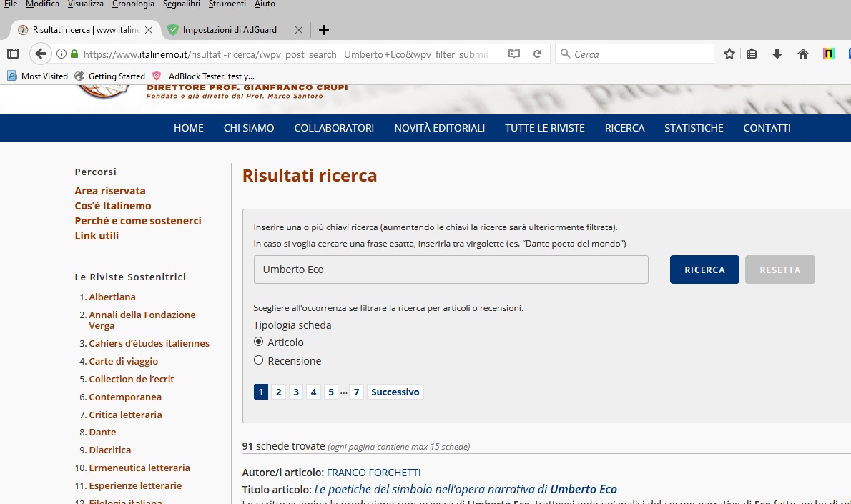Viewport: 851px width, 504px height.
Task: Open Ermeneutica letteraria journal link
Action: pyautogui.click(x=139, y=468)
